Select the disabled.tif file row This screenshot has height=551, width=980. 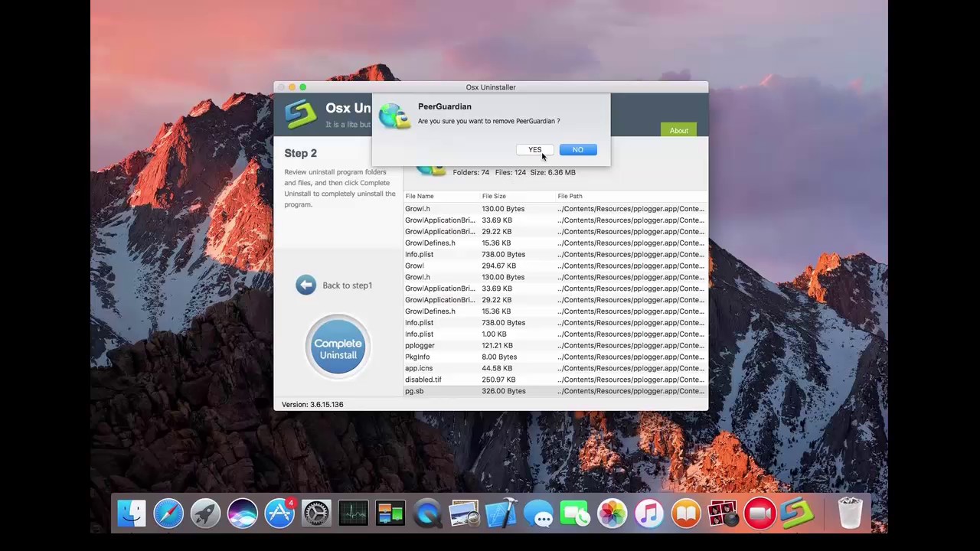(556, 380)
